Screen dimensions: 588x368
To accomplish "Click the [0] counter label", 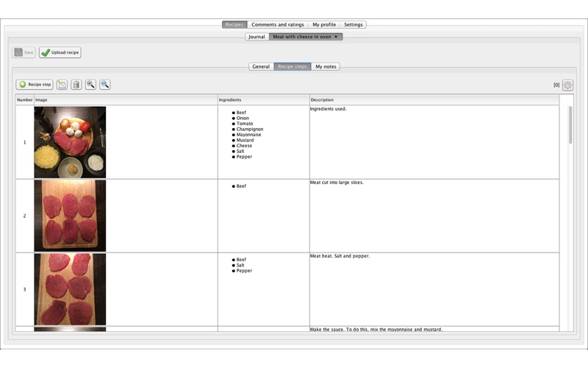I will coord(556,85).
